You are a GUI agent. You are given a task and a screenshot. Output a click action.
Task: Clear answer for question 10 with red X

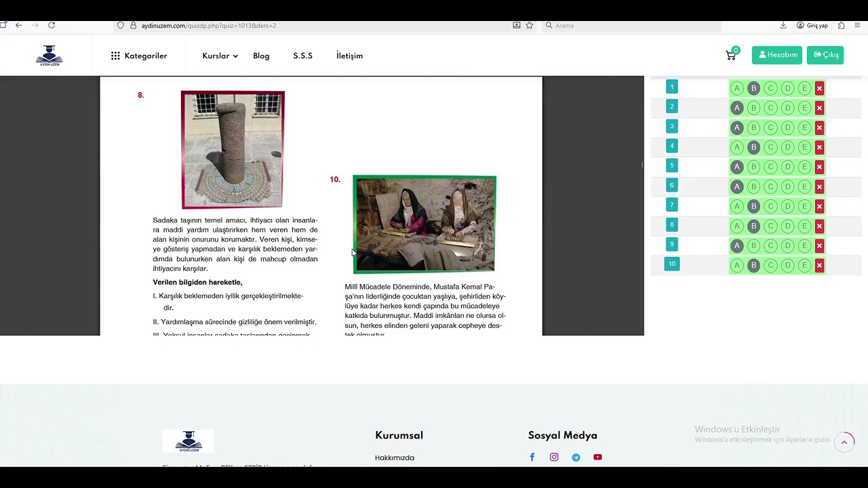(x=819, y=265)
